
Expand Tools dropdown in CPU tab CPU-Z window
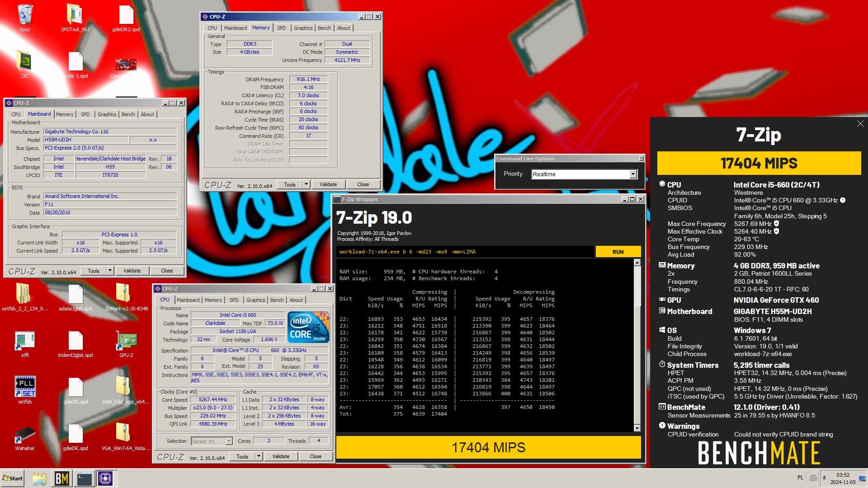(259, 457)
